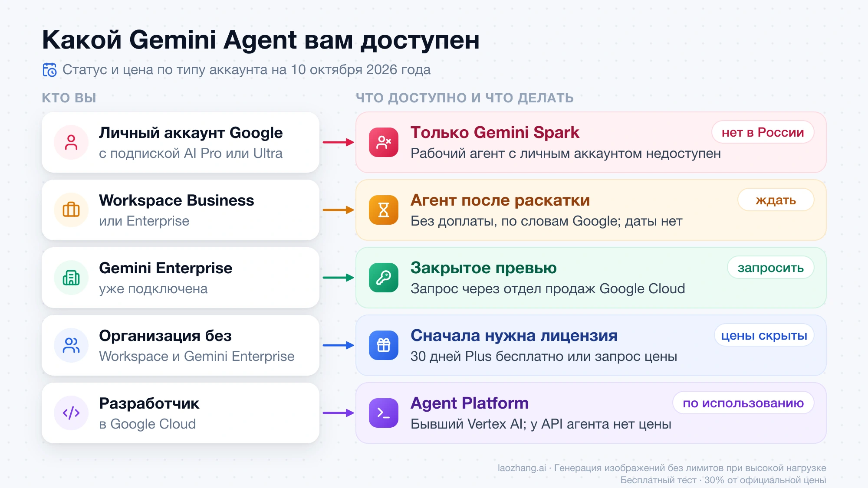Click the purple terminal icon for Agent Platform
The height and width of the screenshot is (488, 868).
pyautogui.click(x=384, y=413)
